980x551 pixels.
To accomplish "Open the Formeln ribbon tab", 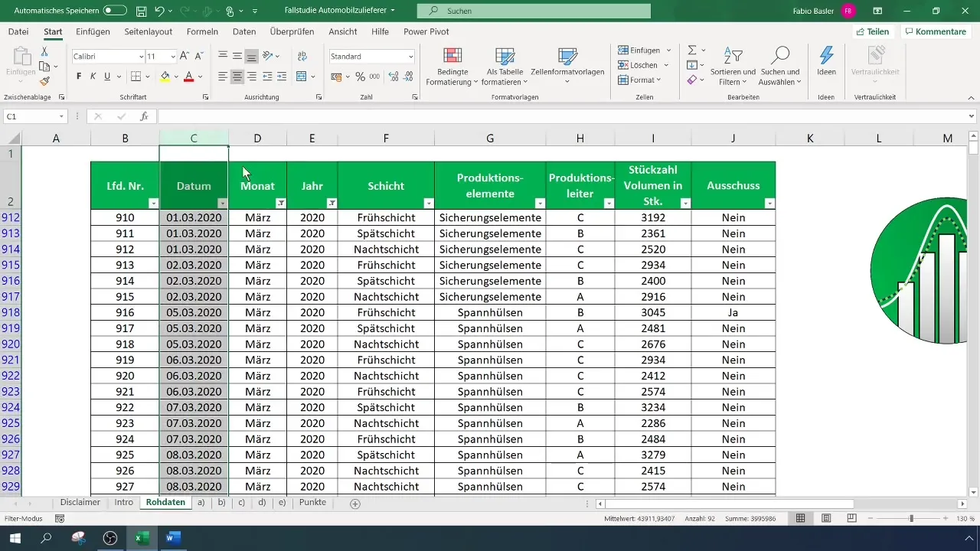I will pos(202,31).
